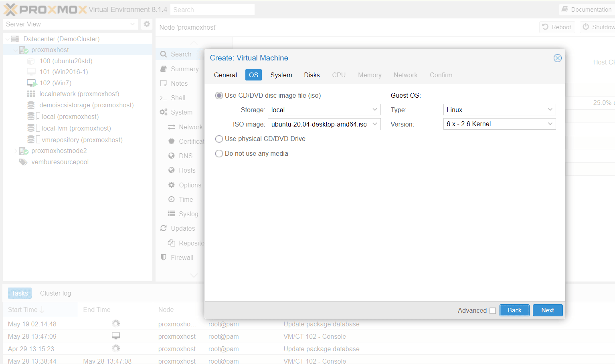Click the vmrepository storage icon
This screenshot has height=364, width=615.
(34, 140)
